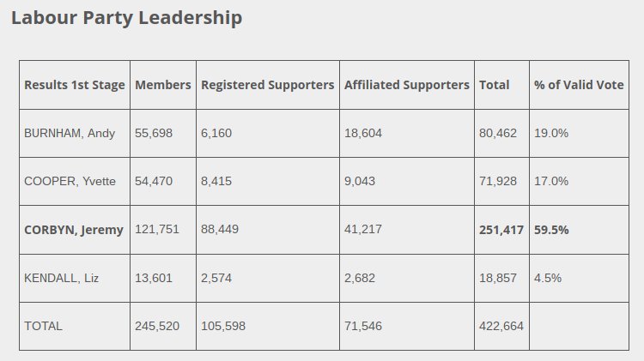Screen dimensions: 644x361
Task: Click the Total column header
Action: point(494,85)
